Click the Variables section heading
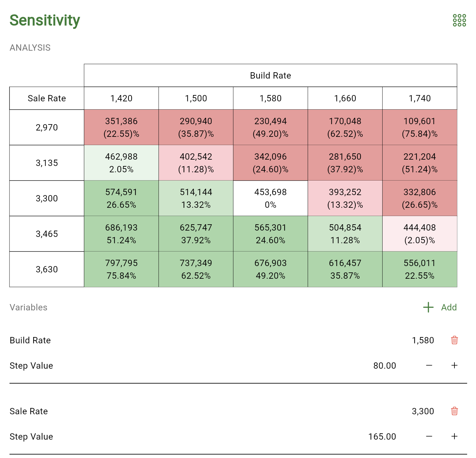The width and height of the screenshot is (476, 458). 28,307
